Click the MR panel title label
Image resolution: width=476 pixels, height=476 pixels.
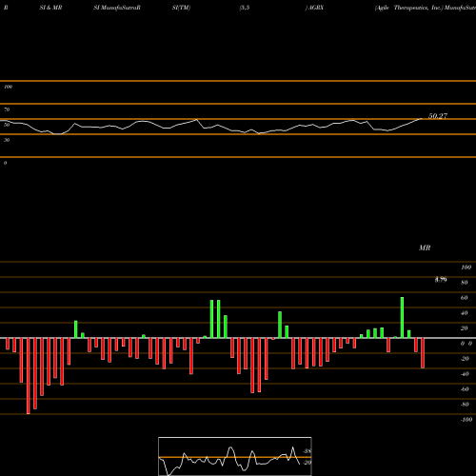425,248
